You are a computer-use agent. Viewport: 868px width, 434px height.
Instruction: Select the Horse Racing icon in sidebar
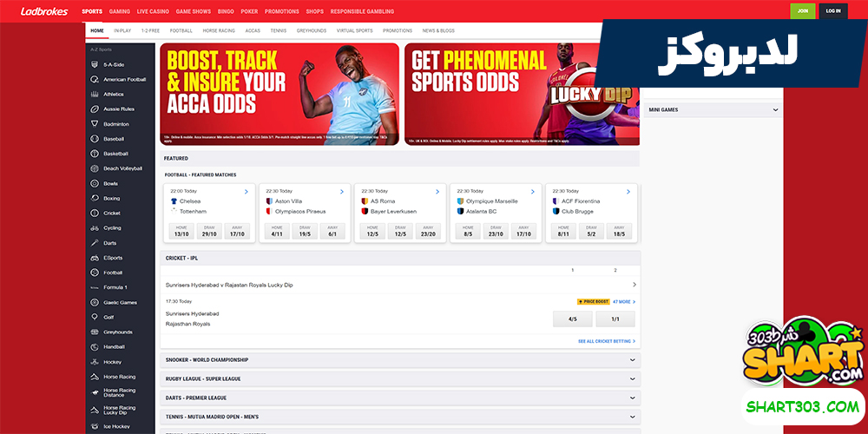tap(95, 377)
